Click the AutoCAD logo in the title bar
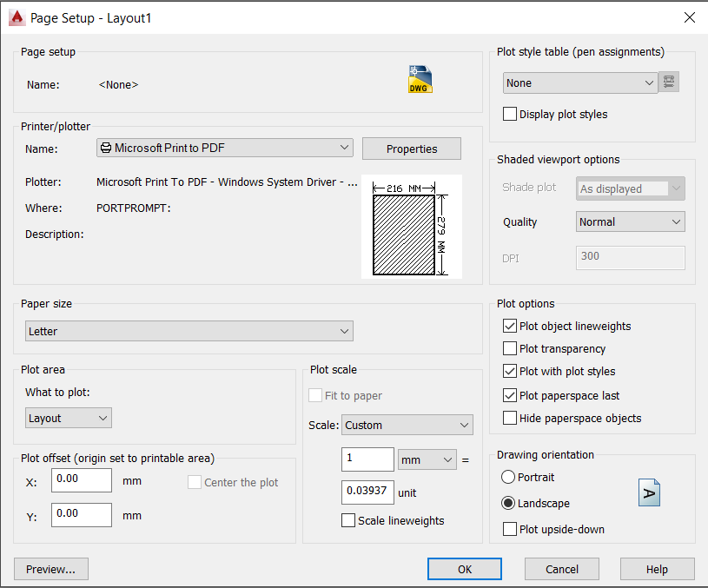Viewport: 708px width, 588px height. [17, 17]
